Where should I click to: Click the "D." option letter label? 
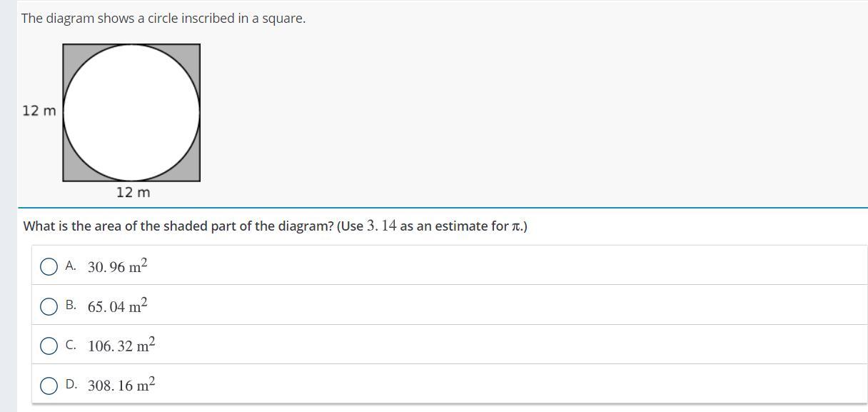71,384
